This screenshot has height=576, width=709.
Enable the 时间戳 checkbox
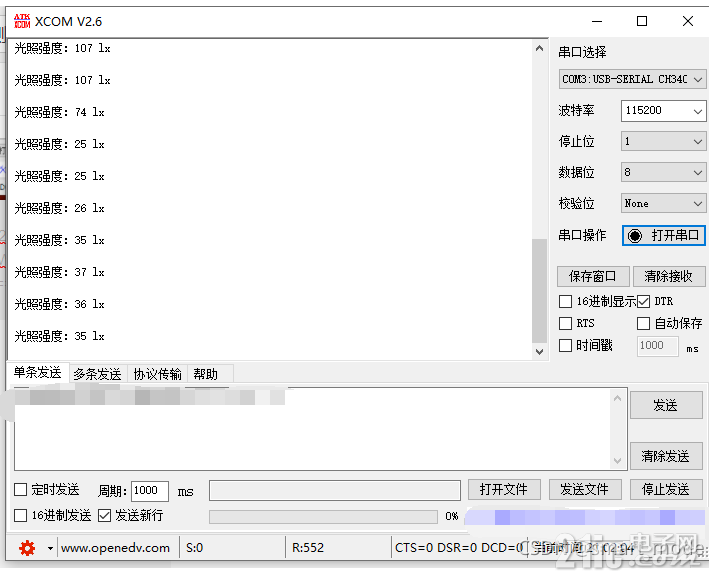565,345
